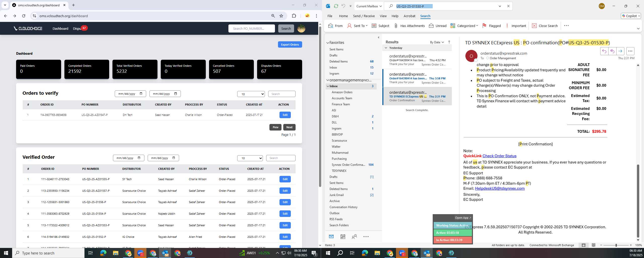Filter results to Important messages
The width and height of the screenshot is (644, 258).
point(515,26)
